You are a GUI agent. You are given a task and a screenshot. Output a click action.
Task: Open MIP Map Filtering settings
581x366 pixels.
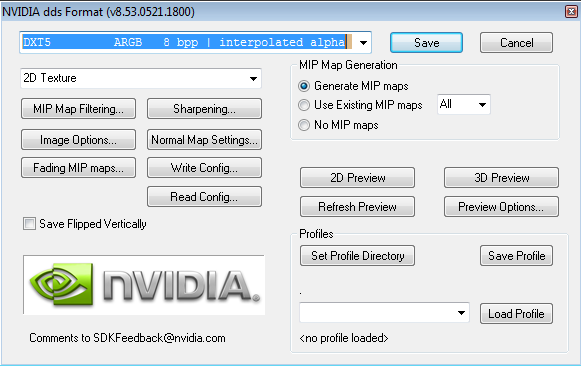pyautogui.click(x=79, y=109)
